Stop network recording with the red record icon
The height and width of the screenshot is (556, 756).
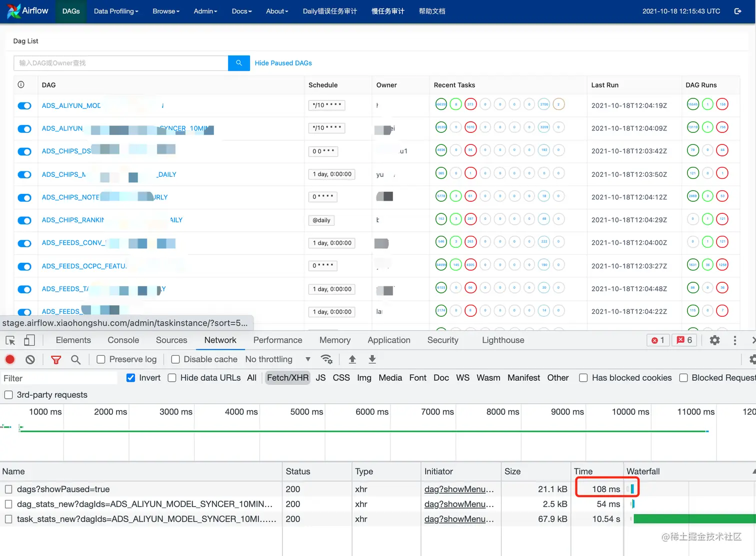click(10, 359)
